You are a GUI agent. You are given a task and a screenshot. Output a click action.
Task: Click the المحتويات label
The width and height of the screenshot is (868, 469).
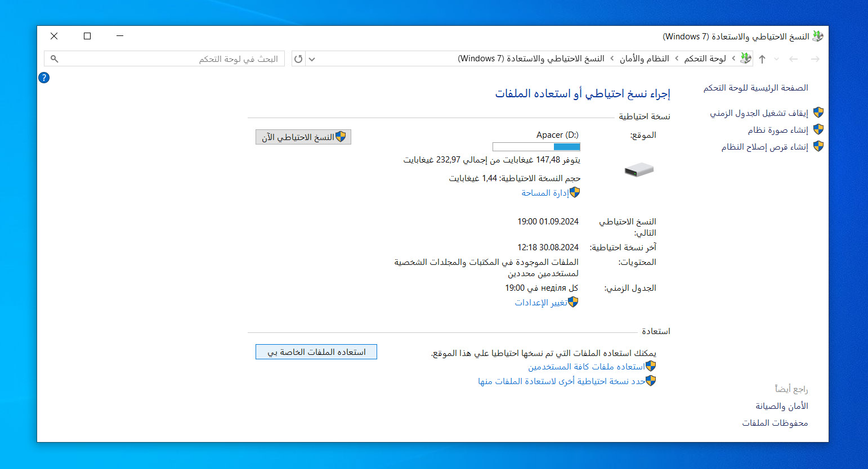[637, 262]
